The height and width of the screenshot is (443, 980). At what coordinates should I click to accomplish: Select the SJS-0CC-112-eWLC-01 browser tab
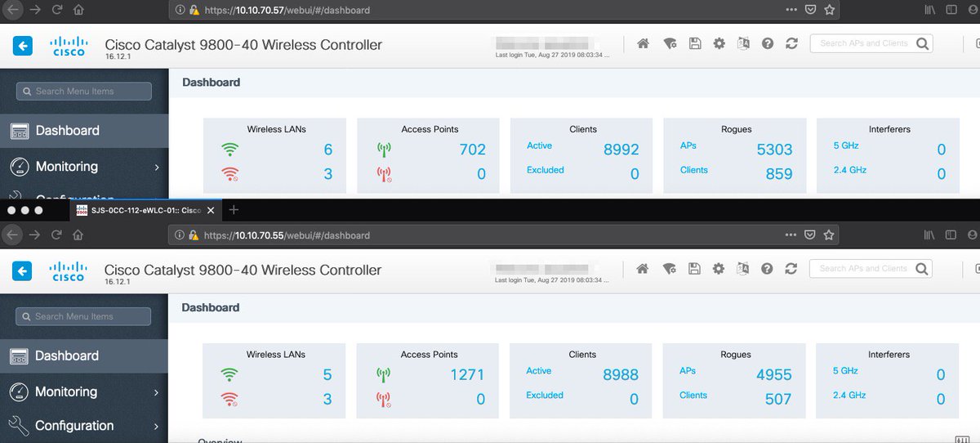pos(145,211)
